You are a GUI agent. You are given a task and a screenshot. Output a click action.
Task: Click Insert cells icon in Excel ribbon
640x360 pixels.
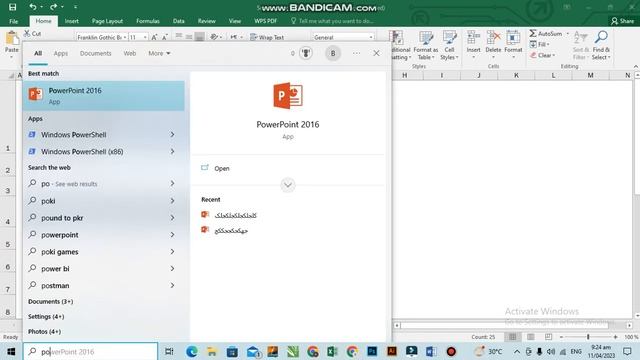(473, 37)
